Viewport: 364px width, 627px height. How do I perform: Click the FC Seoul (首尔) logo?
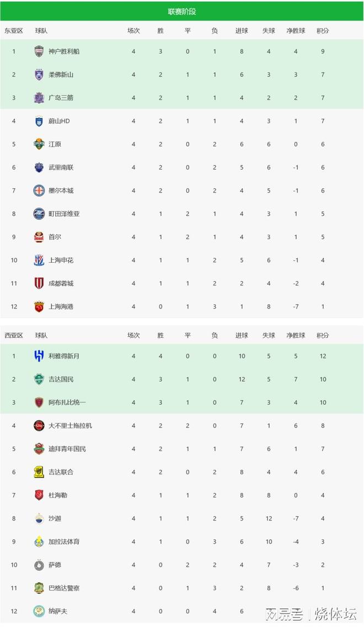(x=39, y=237)
